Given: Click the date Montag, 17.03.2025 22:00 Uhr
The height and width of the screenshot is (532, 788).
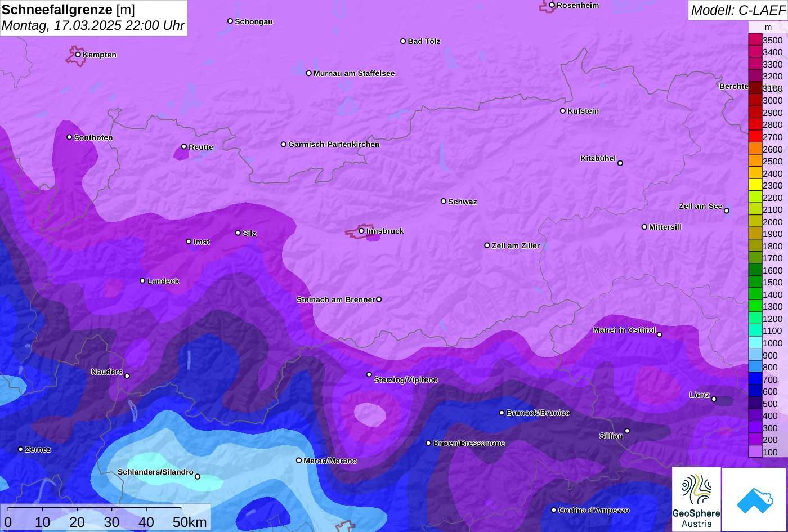Looking at the screenshot, I should pyautogui.click(x=93, y=25).
